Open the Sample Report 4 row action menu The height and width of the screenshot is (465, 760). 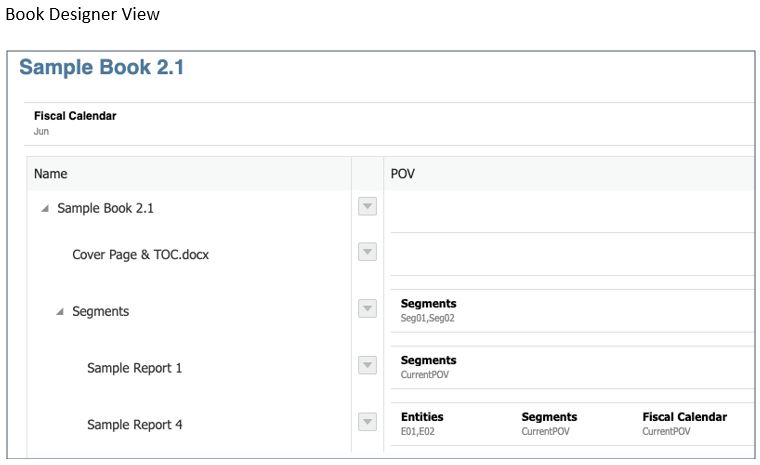pyautogui.click(x=367, y=423)
